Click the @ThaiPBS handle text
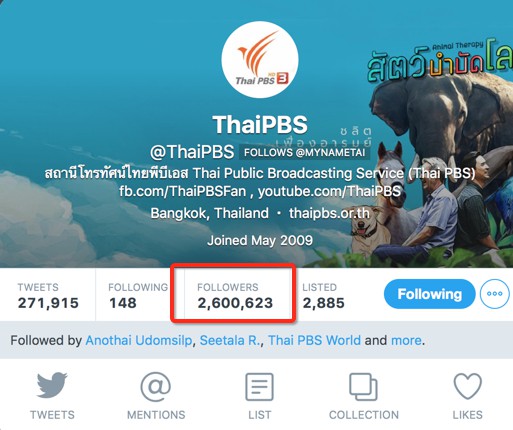 [192, 152]
